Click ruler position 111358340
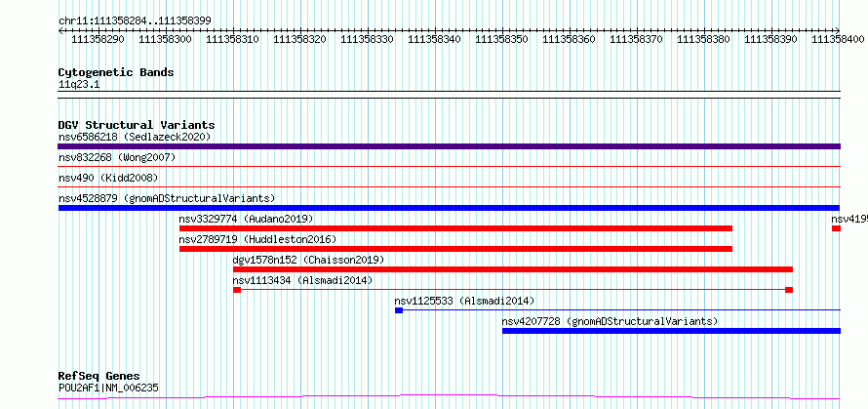Image resolution: width=868 pixels, height=409 pixels. point(435,39)
